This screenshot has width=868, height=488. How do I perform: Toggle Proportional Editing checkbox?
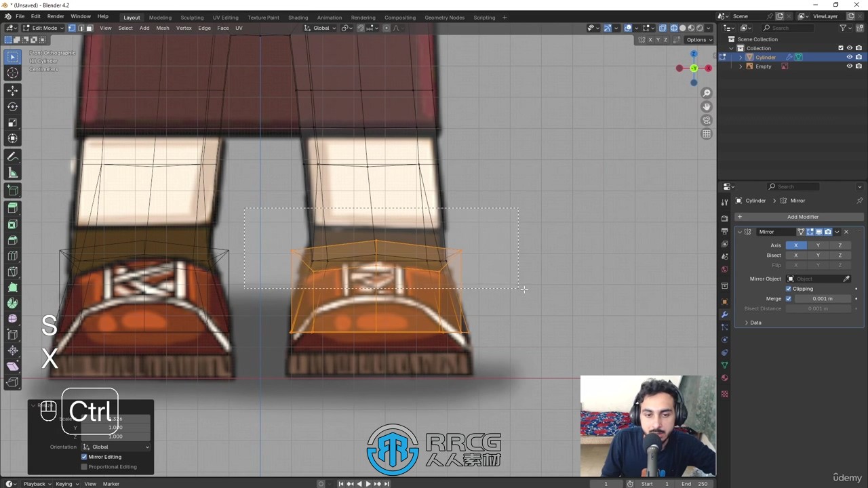(x=84, y=466)
